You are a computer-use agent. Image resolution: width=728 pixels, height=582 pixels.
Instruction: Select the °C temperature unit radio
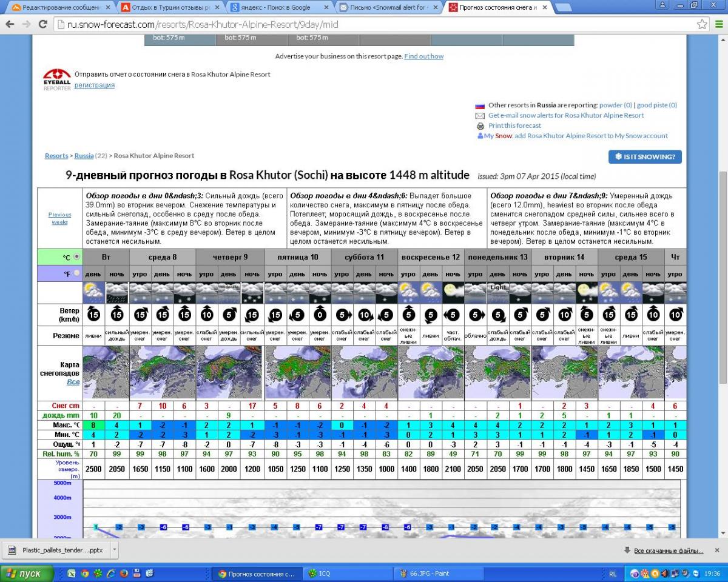76,257
